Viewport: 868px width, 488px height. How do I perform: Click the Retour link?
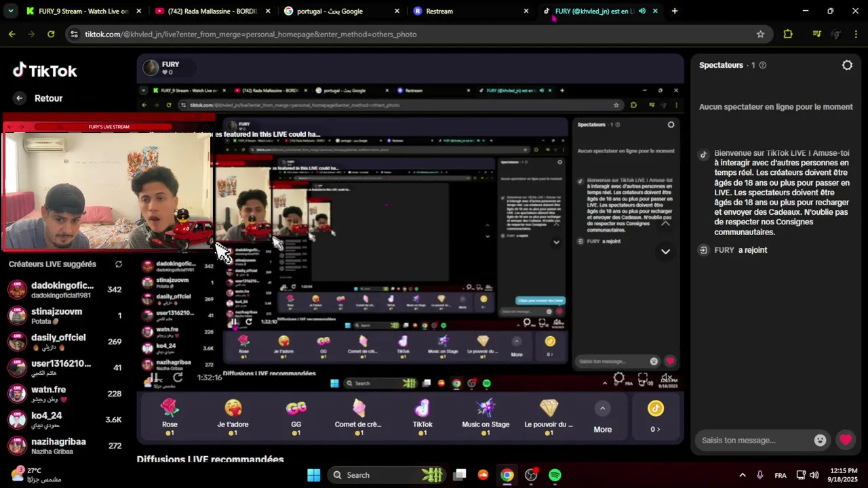tap(49, 98)
